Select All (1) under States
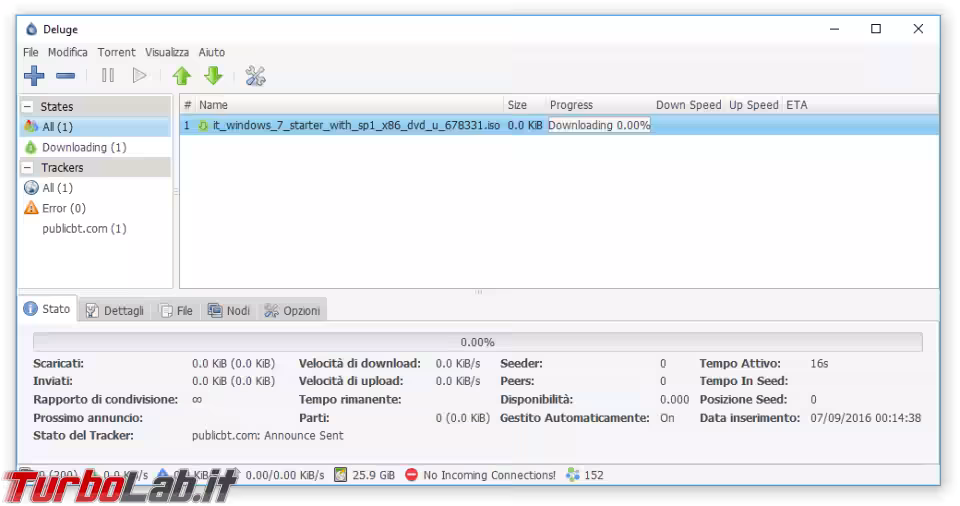The image size is (960, 506). (x=96, y=127)
